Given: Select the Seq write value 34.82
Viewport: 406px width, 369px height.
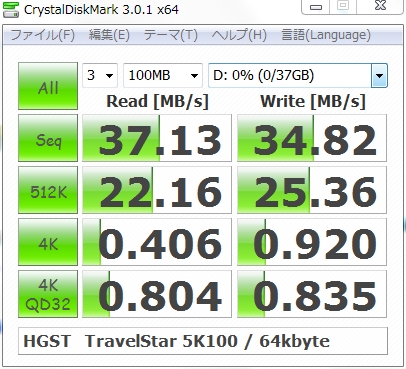Looking at the screenshot, I should [x=312, y=138].
